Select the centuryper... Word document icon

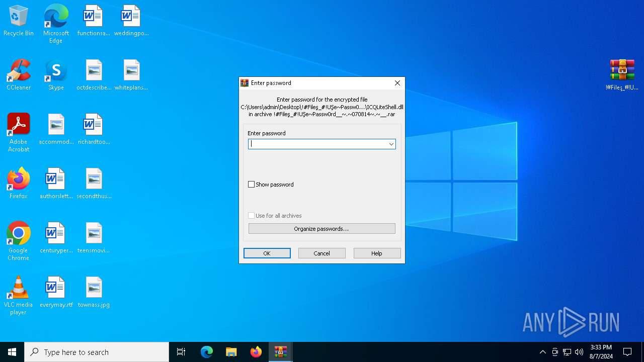point(56,238)
